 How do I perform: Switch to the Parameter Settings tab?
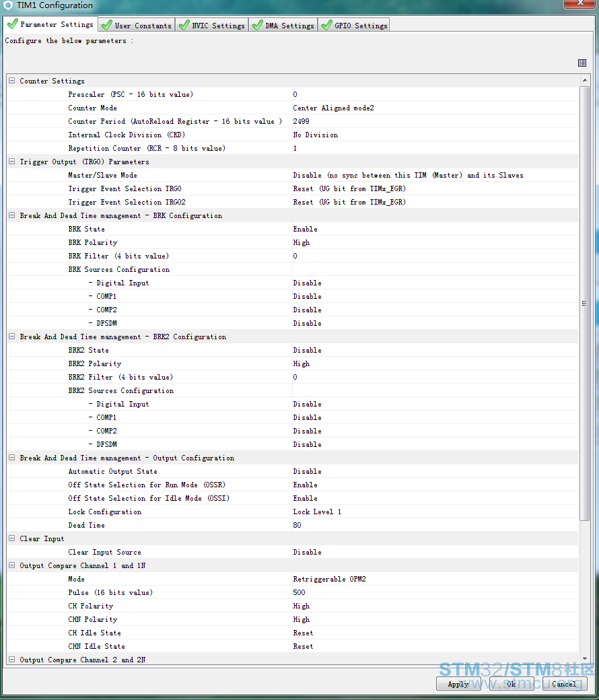point(50,24)
